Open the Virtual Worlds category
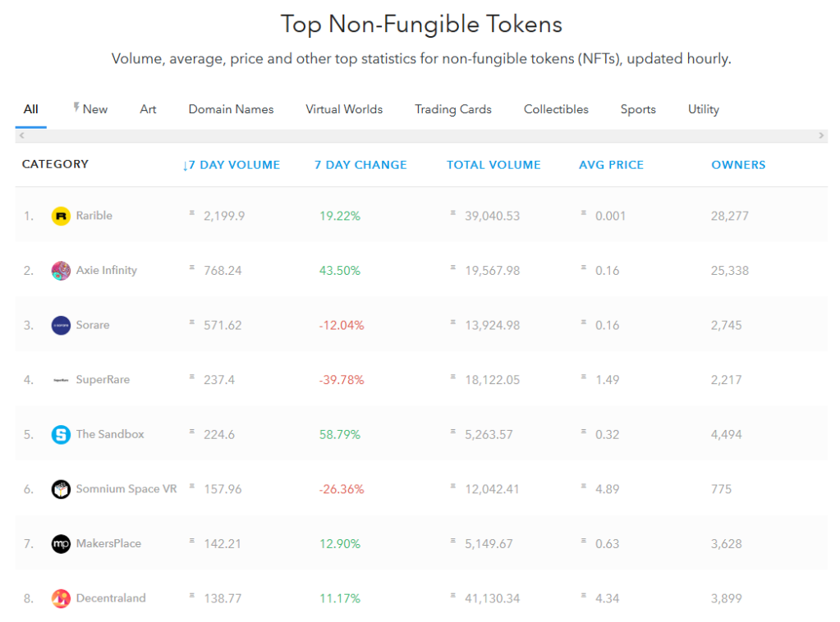Image resolution: width=840 pixels, height=622 pixels. coord(343,109)
